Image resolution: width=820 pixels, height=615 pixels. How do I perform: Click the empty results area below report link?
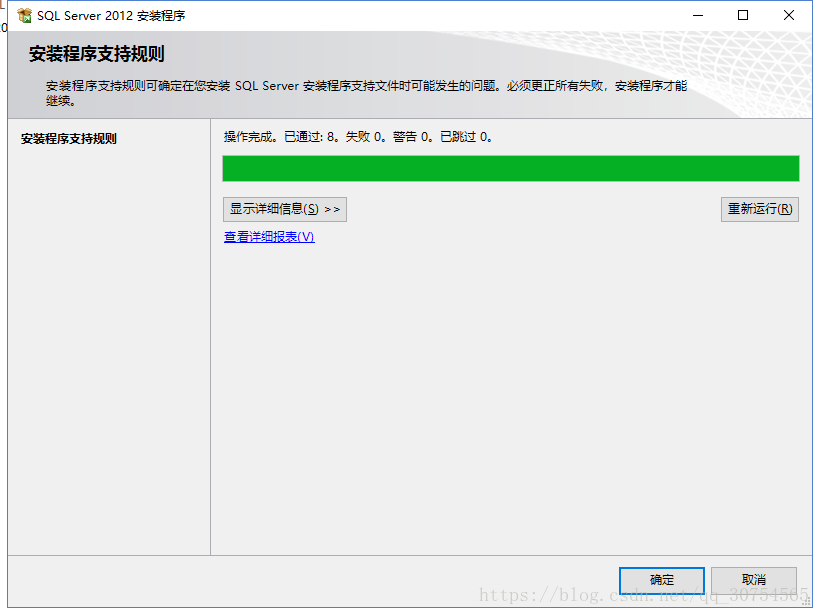(510, 397)
